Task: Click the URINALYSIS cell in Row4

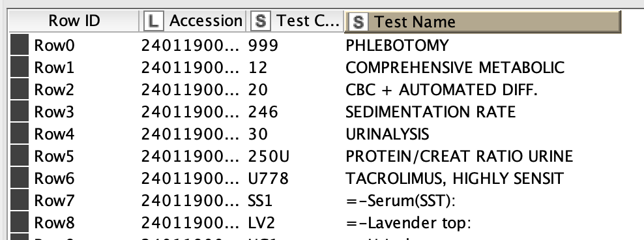Action: (x=387, y=134)
